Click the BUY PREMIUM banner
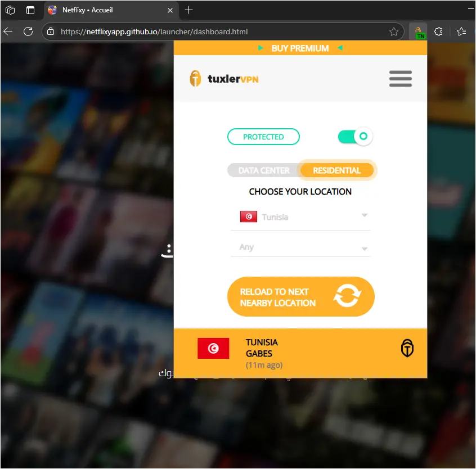The width and height of the screenshot is (476, 469). 300,48
